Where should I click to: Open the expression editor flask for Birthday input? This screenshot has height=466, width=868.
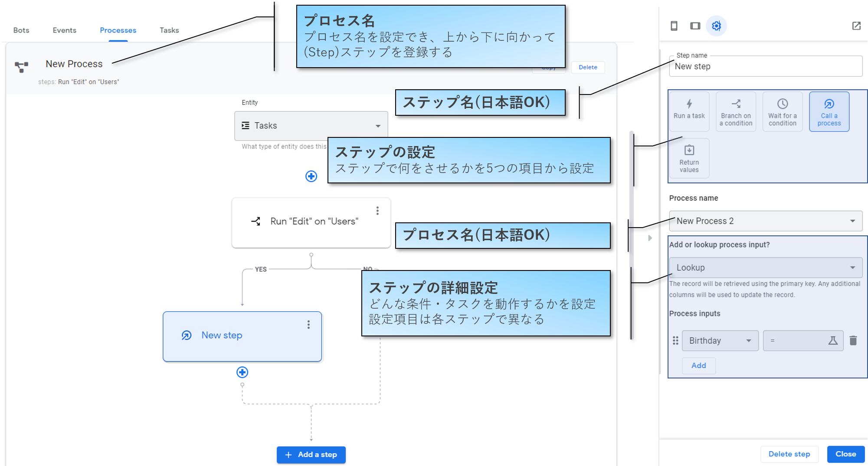833,341
